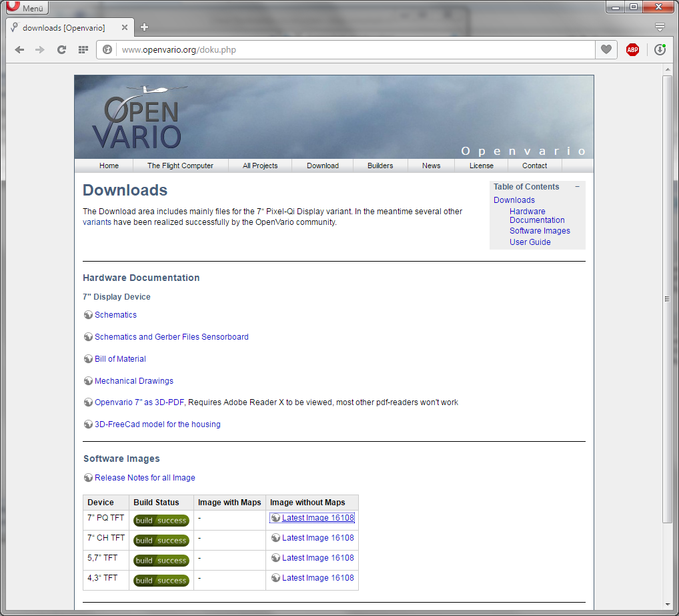Open the tab menu at tab bar end
Viewport: 679px width, 616px height.
(660, 27)
